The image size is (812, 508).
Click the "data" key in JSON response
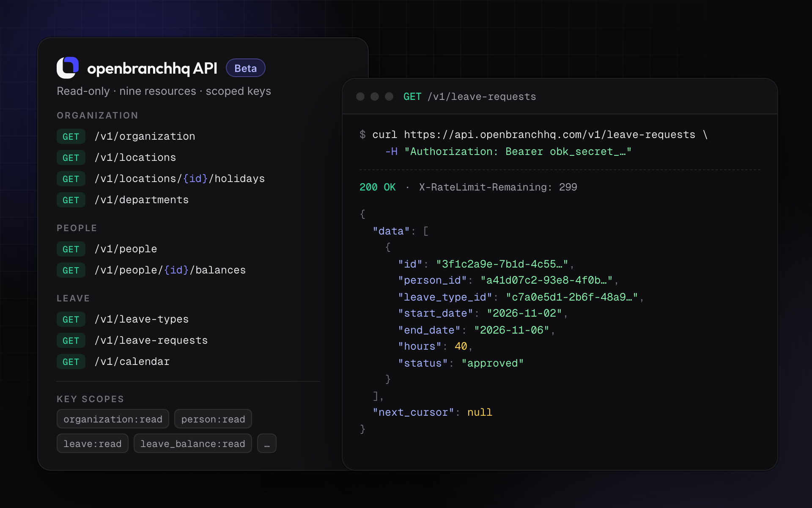391,231
